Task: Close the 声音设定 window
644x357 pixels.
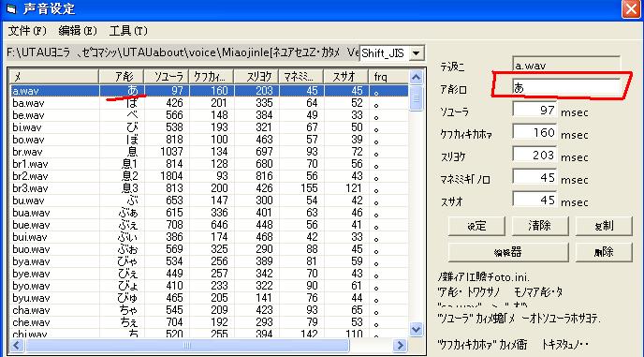Action: coord(631,9)
